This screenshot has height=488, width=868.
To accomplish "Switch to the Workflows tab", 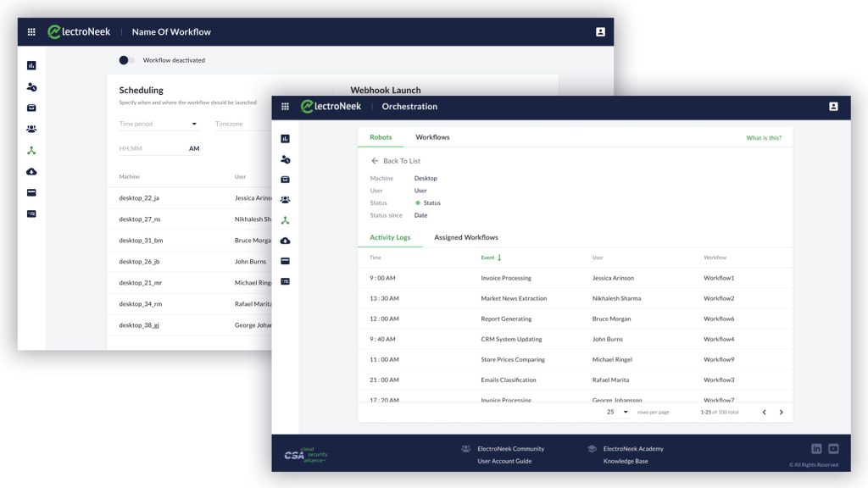I will tap(432, 137).
